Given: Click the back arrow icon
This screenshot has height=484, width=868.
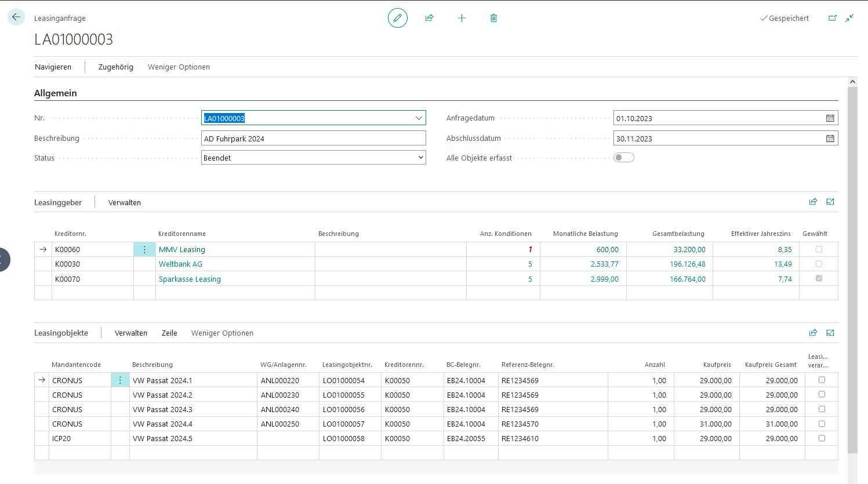Looking at the screenshot, I should pos(16,17).
